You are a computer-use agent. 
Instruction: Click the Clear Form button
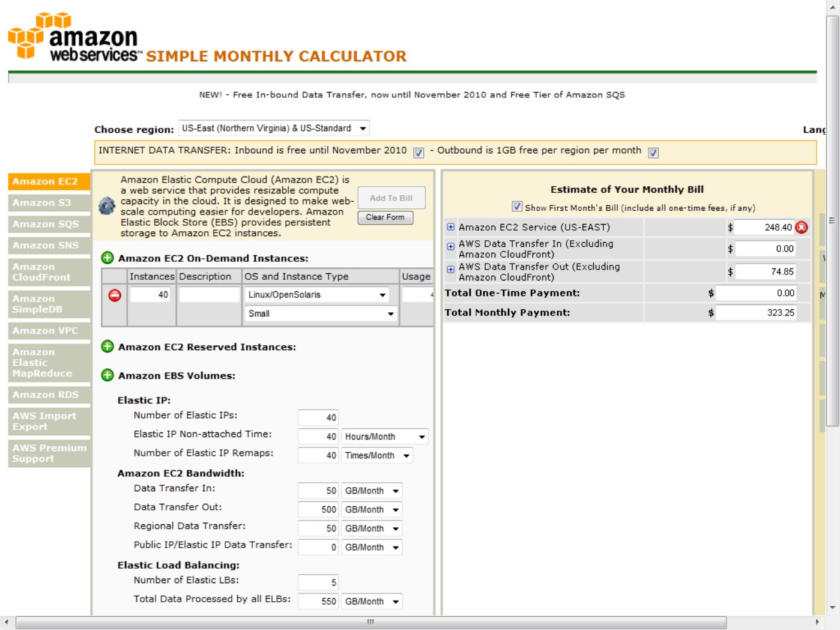[x=385, y=217]
